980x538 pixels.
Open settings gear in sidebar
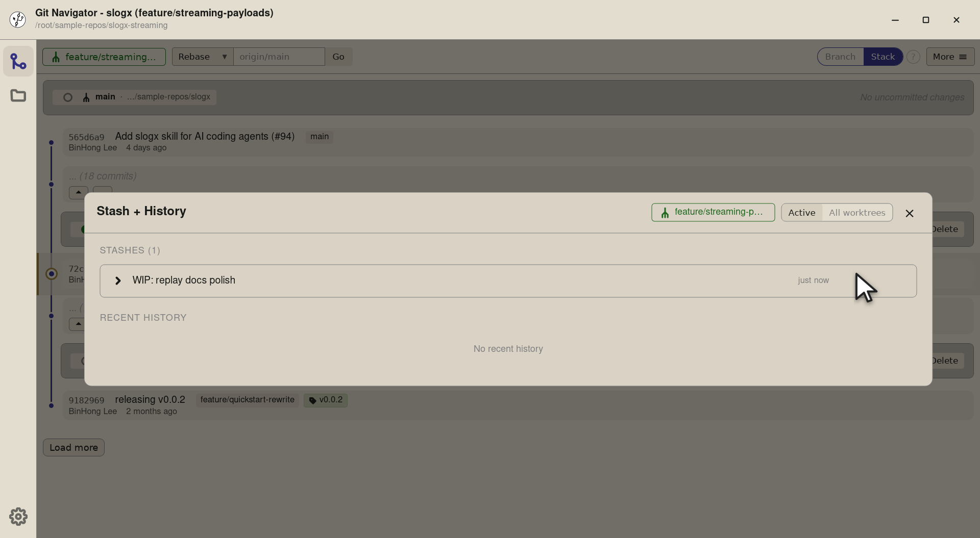[18, 517]
